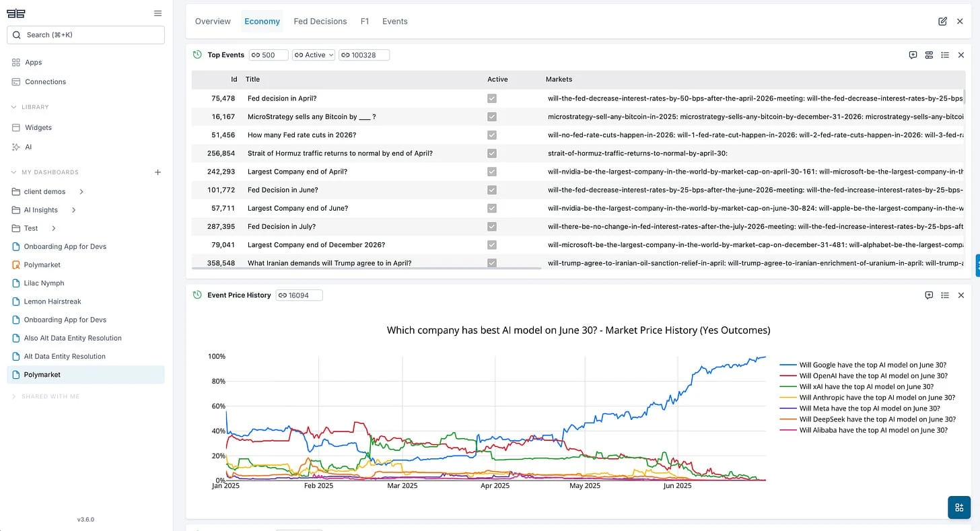Switch Top Events widget to list view
Screen dimensions: 980x531
pyautogui.click(x=945, y=55)
